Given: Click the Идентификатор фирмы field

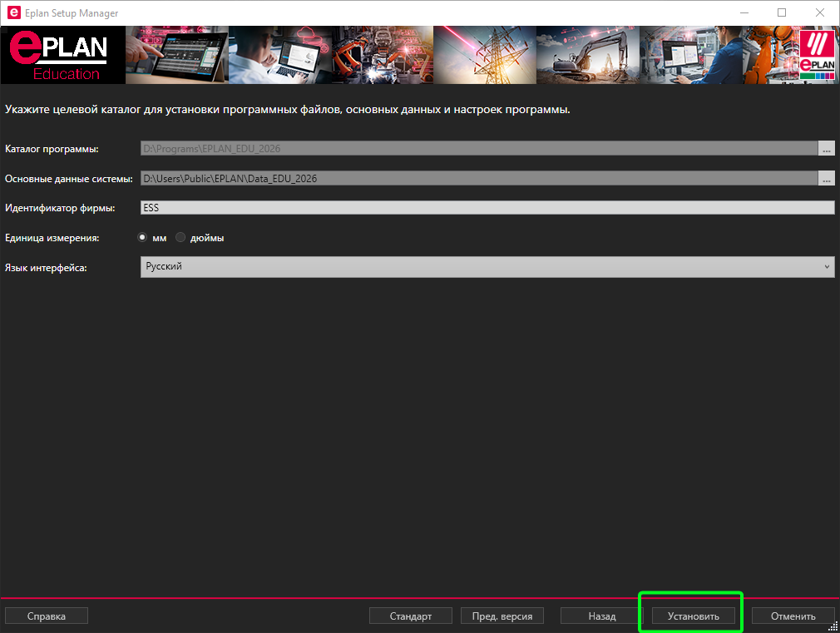Looking at the screenshot, I should [x=487, y=207].
